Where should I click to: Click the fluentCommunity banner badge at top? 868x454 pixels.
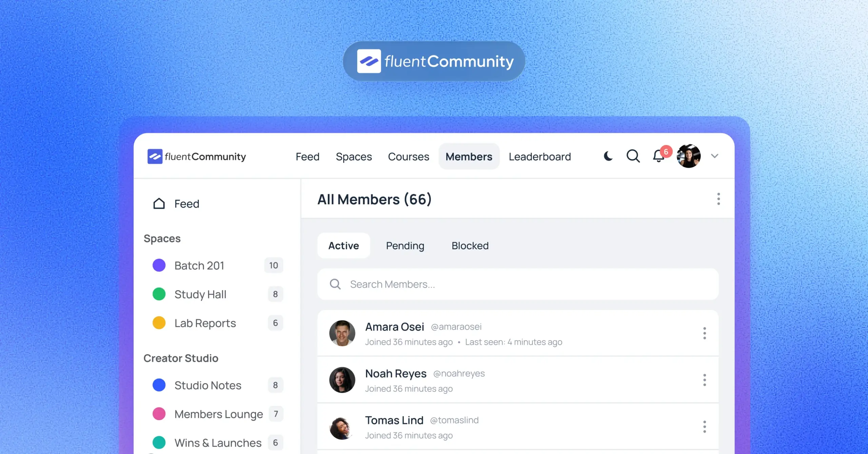tap(434, 61)
